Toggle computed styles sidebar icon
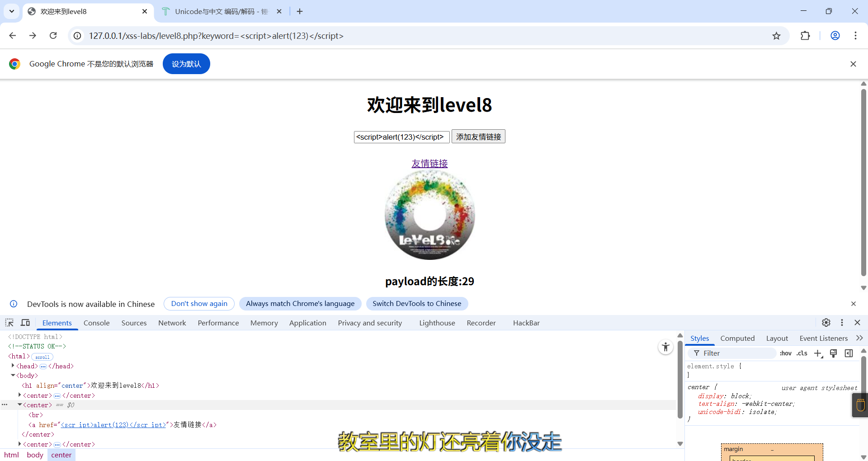 tap(849, 353)
